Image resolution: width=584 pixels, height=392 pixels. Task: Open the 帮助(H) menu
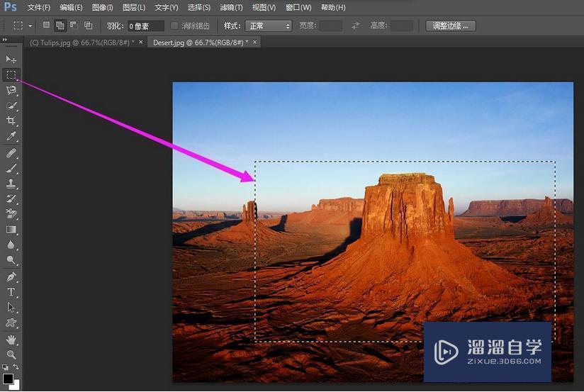pos(333,7)
